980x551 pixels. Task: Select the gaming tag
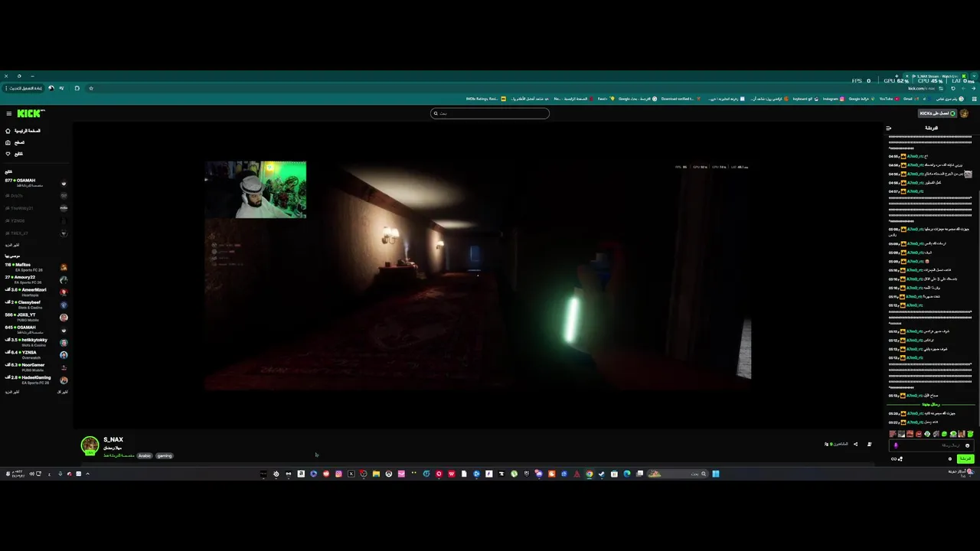coord(165,456)
